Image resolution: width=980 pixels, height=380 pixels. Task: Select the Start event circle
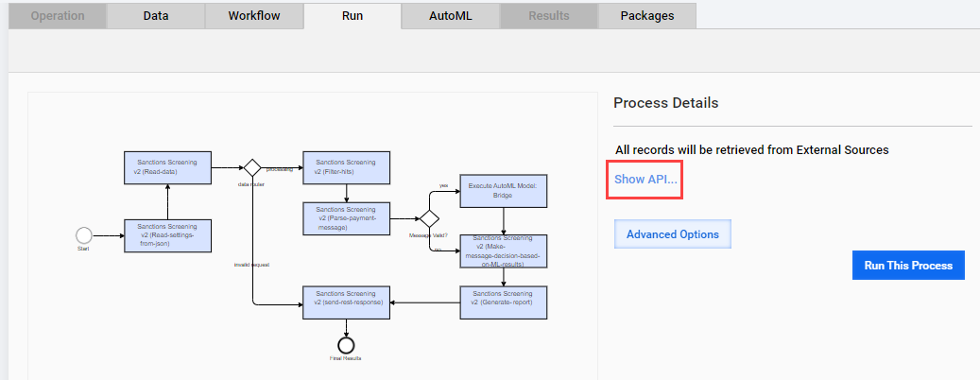pyautogui.click(x=84, y=235)
